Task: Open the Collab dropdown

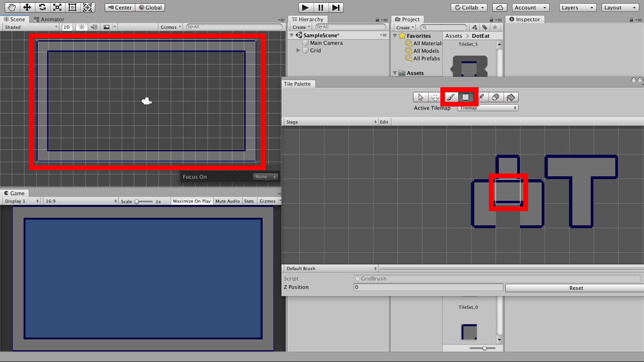Action: [x=469, y=8]
